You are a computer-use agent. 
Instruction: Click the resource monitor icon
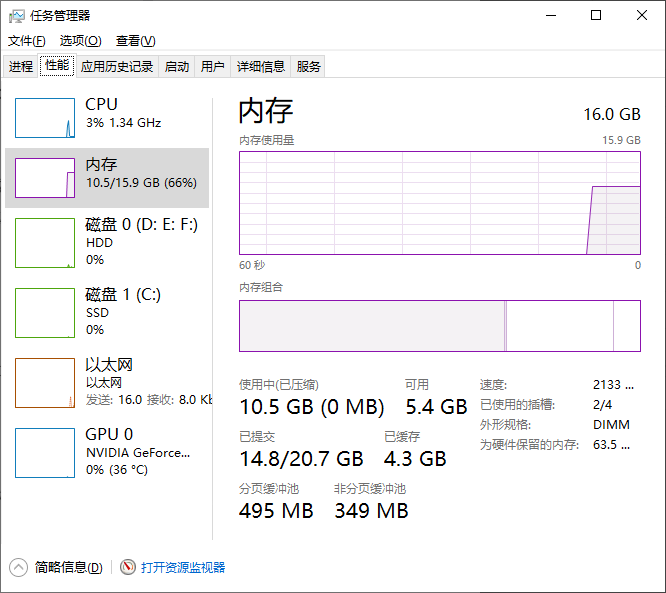pos(128,567)
